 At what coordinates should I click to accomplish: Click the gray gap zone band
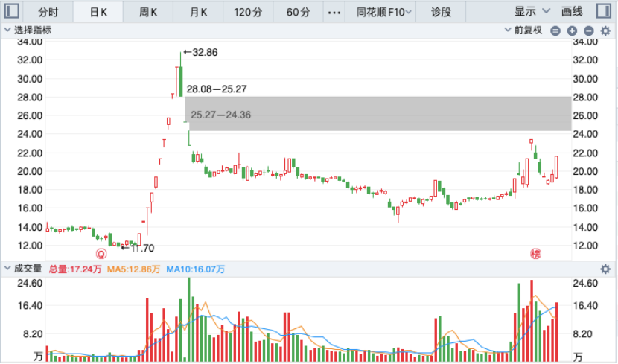[378, 113]
